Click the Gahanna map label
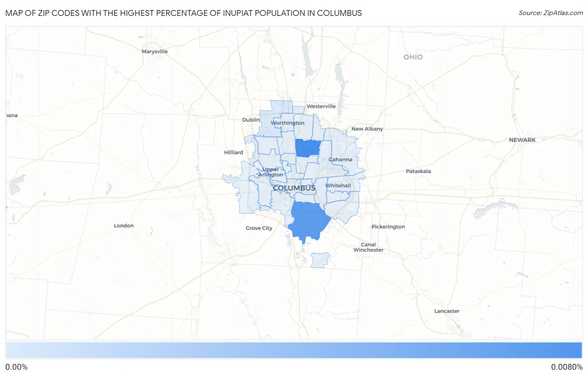This screenshot has width=588, height=376. click(340, 159)
